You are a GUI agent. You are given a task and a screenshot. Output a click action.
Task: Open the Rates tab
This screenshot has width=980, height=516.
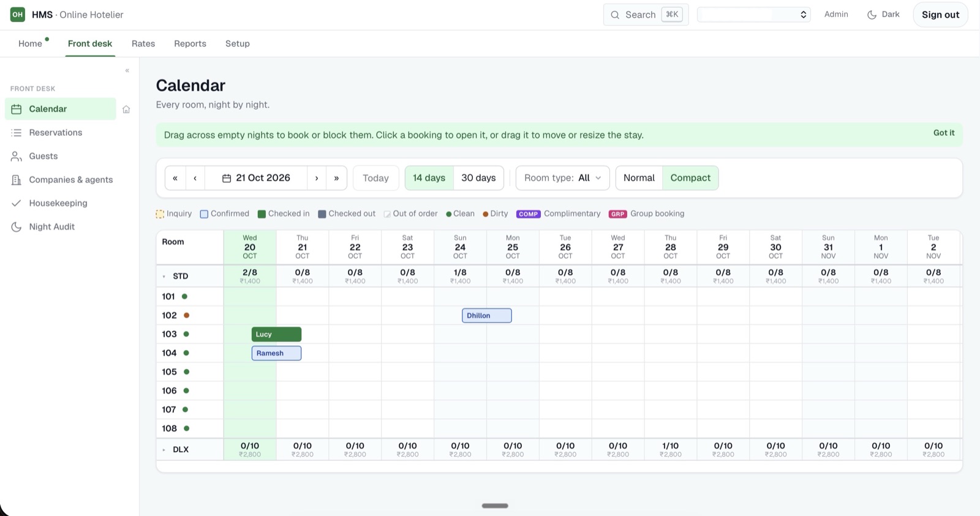tap(143, 44)
